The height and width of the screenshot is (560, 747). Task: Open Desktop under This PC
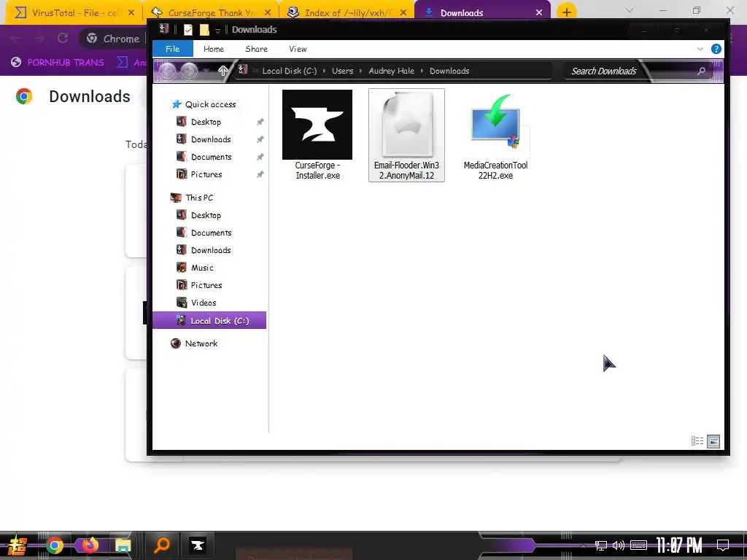pos(206,215)
